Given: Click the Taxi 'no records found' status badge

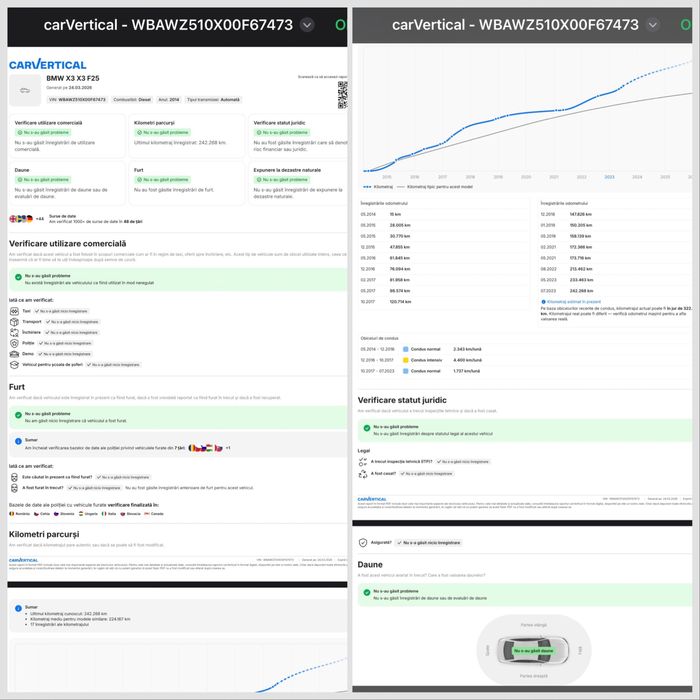Looking at the screenshot, I should [x=61, y=311].
